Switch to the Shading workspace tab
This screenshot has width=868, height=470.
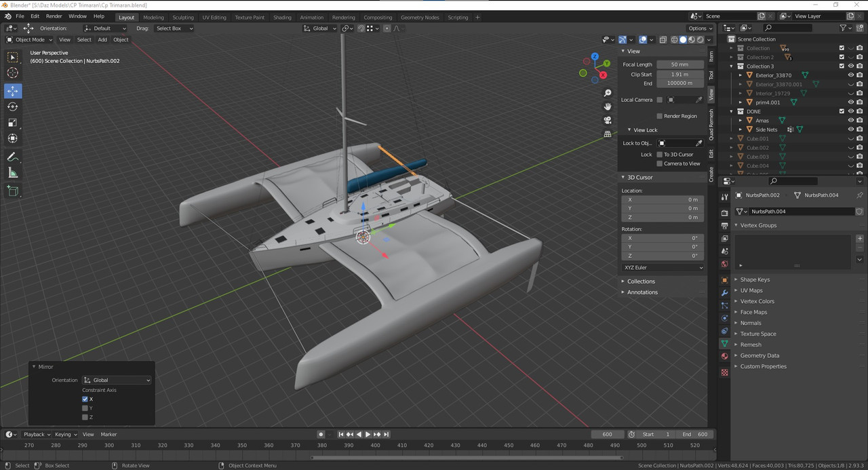[282, 18]
